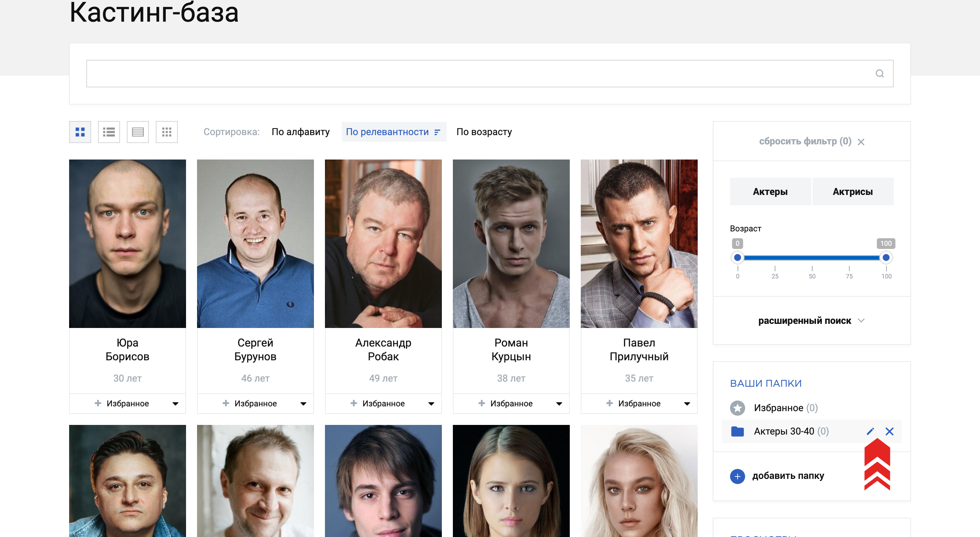
Task: Add Юра Борисов to Избранное
Action: point(122,404)
